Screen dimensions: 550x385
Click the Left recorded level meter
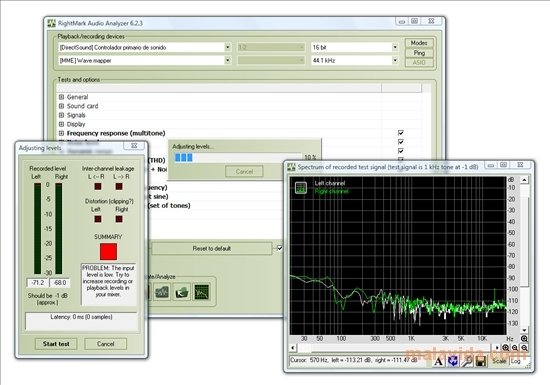point(37,228)
